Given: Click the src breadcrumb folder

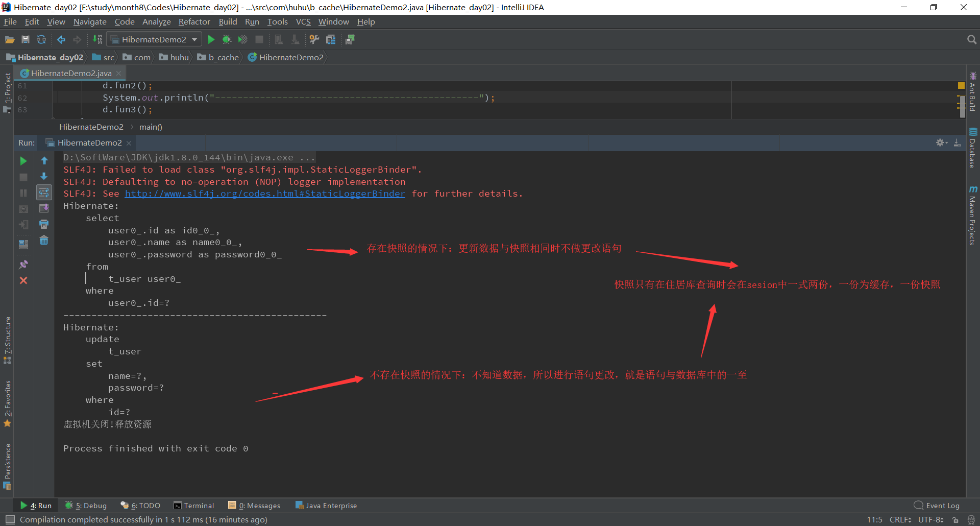Looking at the screenshot, I should tap(104, 57).
